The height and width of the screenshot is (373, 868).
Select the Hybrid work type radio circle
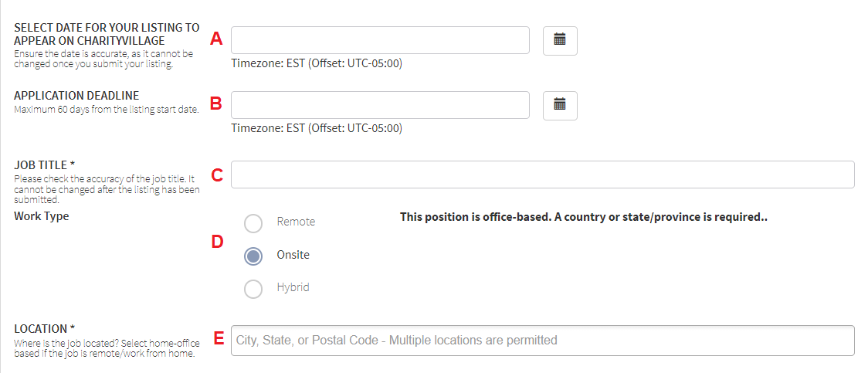click(253, 288)
